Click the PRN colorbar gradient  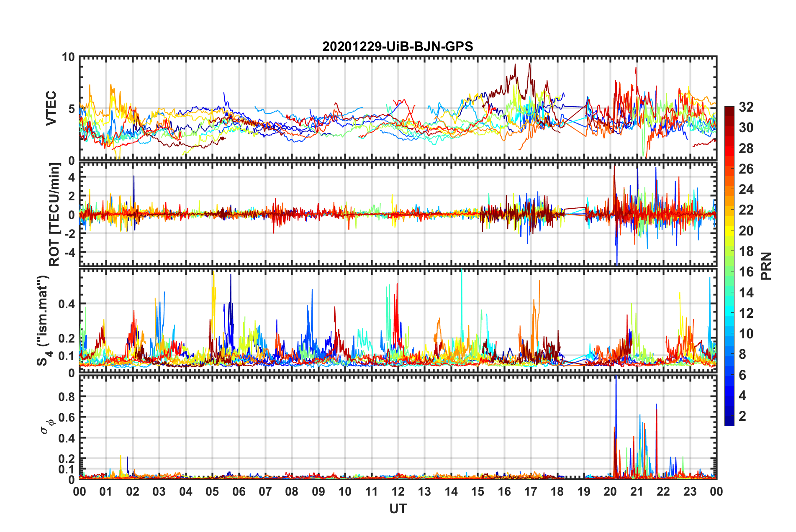(729, 266)
